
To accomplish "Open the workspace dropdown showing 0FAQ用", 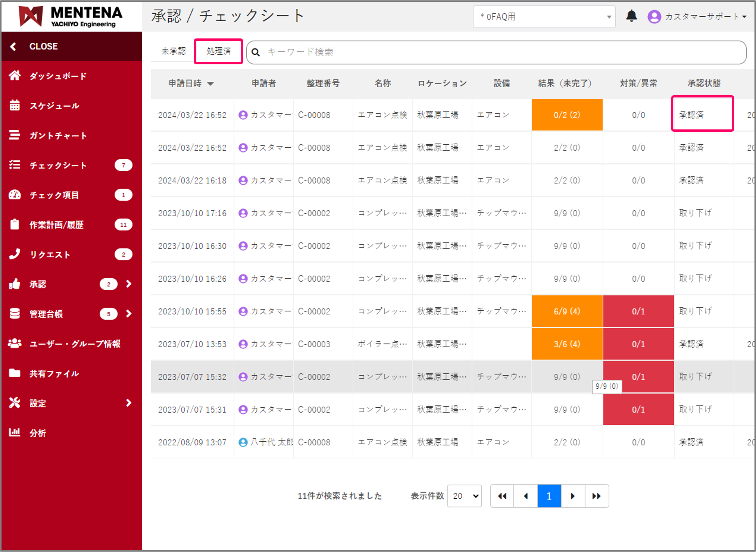I will click(544, 16).
